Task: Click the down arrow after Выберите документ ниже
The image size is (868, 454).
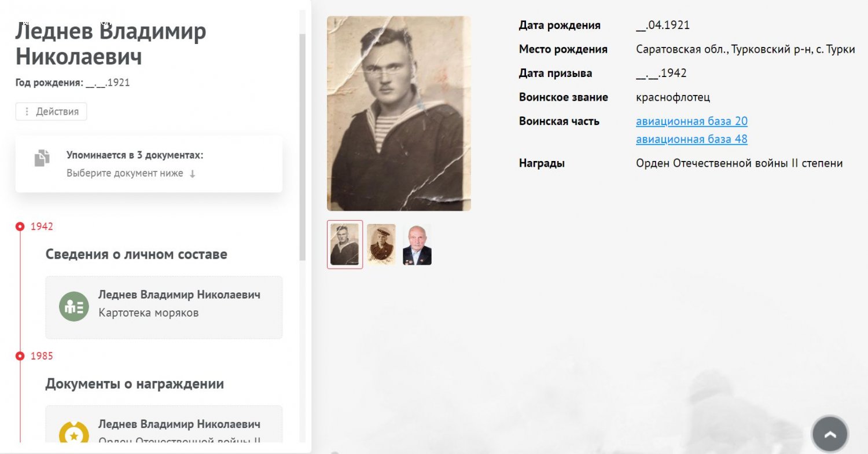Action: click(193, 174)
